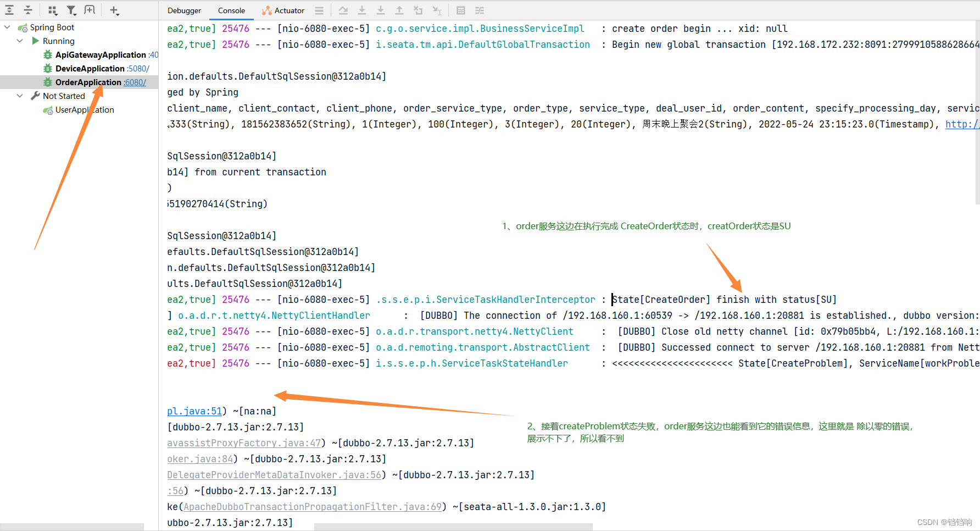Click the services panel horizontal scrollbar

point(72,527)
